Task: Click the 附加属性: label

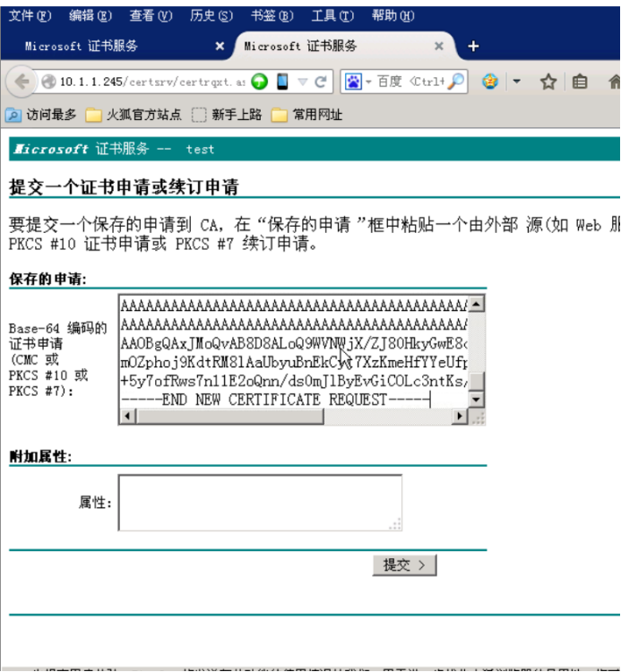Action: pyautogui.click(x=40, y=456)
